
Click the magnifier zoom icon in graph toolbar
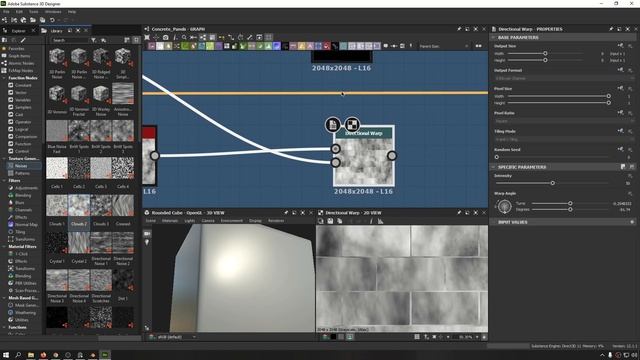click(x=184, y=37)
